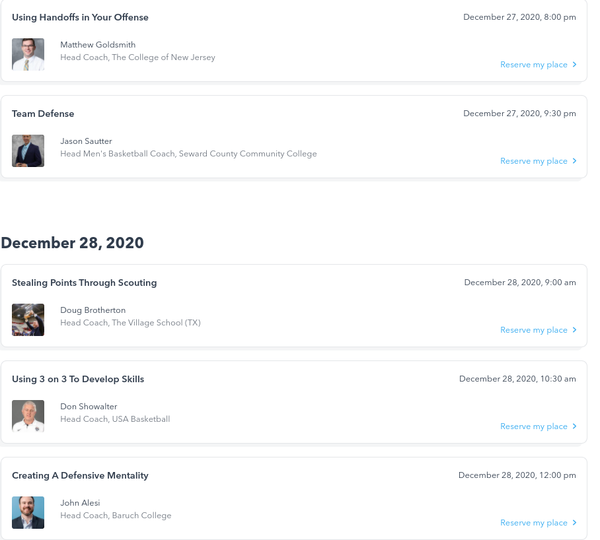Click chevron arrow in Don Showalter's card
The height and width of the screenshot is (540, 600).
[575, 426]
